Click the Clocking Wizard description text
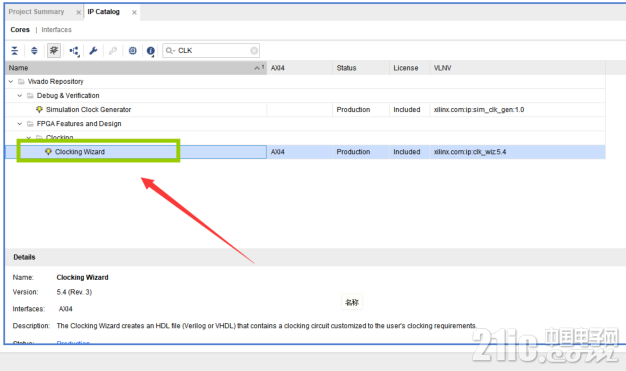The image size is (626, 371). click(266, 326)
